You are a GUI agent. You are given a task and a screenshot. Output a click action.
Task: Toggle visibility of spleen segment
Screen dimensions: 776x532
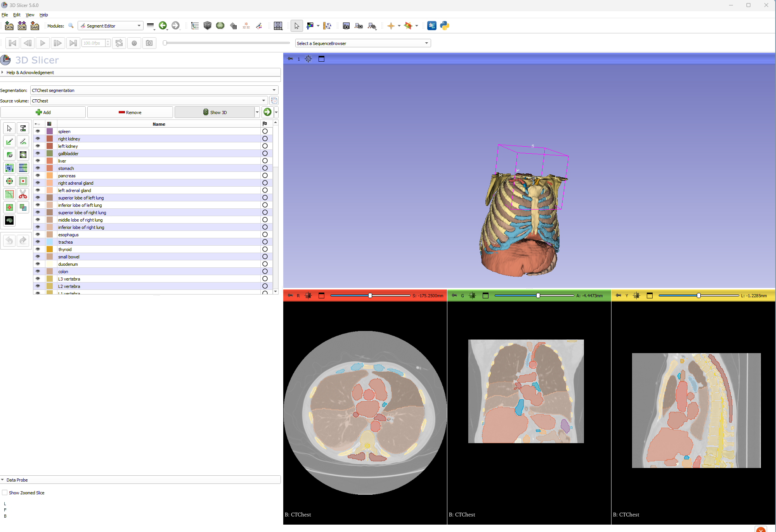pyautogui.click(x=38, y=132)
